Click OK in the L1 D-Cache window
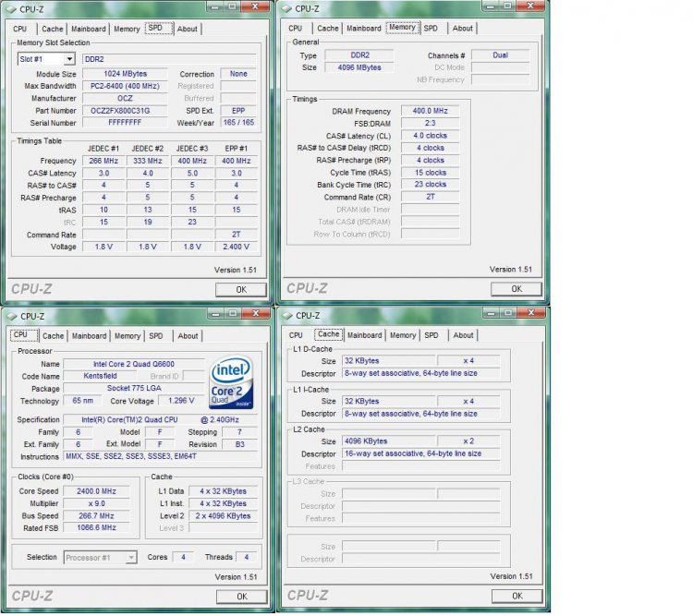The width and height of the screenshot is (693, 616). pyautogui.click(x=517, y=596)
